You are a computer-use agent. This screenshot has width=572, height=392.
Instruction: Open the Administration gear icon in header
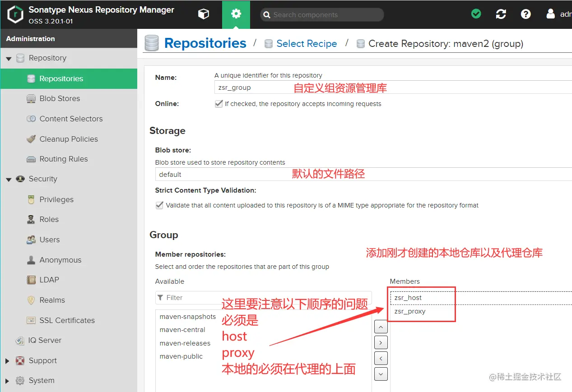[236, 14]
